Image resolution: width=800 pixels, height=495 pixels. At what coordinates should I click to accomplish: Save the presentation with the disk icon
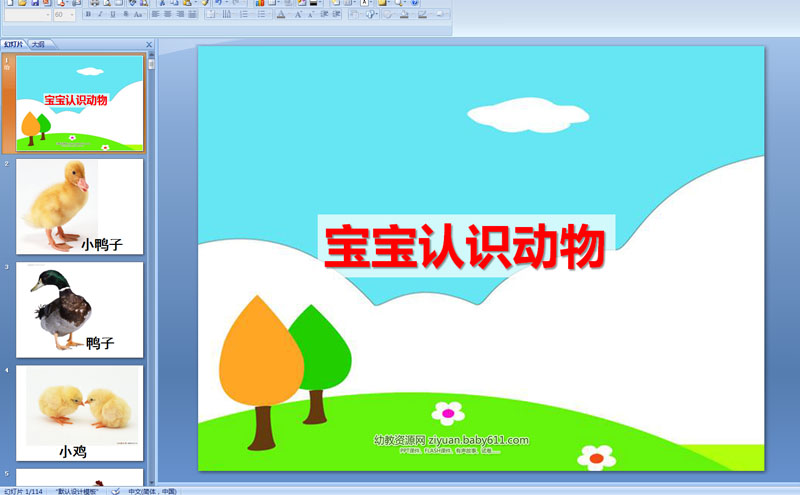click(x=35, y=3)
